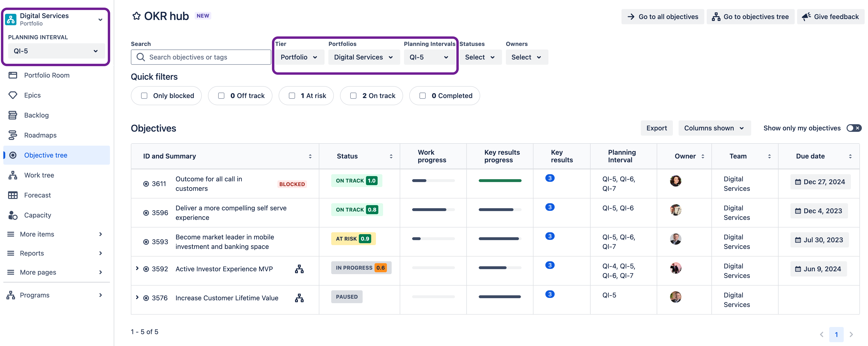868x346 pixels.
Task: Check the 1 At risk filter
Action: (292, 96)
